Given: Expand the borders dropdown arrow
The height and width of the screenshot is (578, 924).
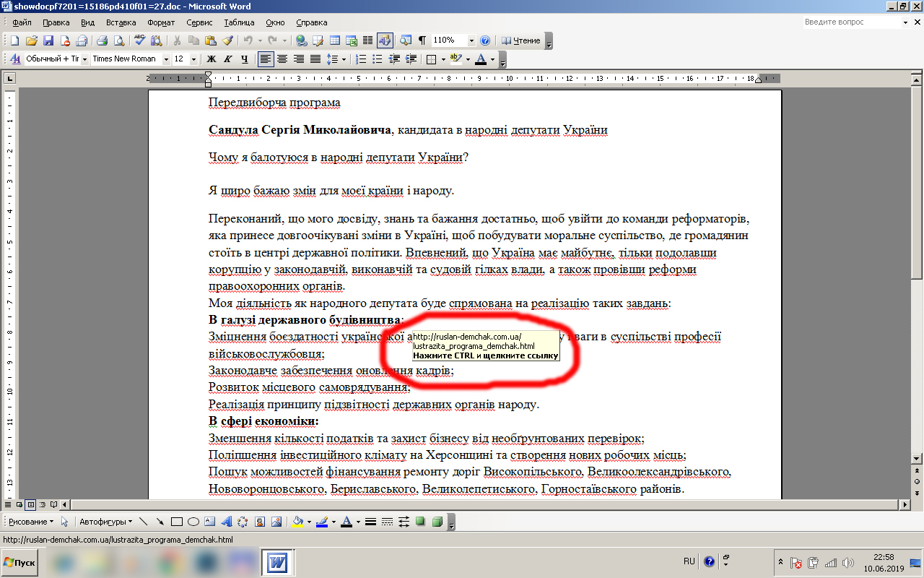Looking at the screenshot, I should pyautogui.click(x=443, y=59).
